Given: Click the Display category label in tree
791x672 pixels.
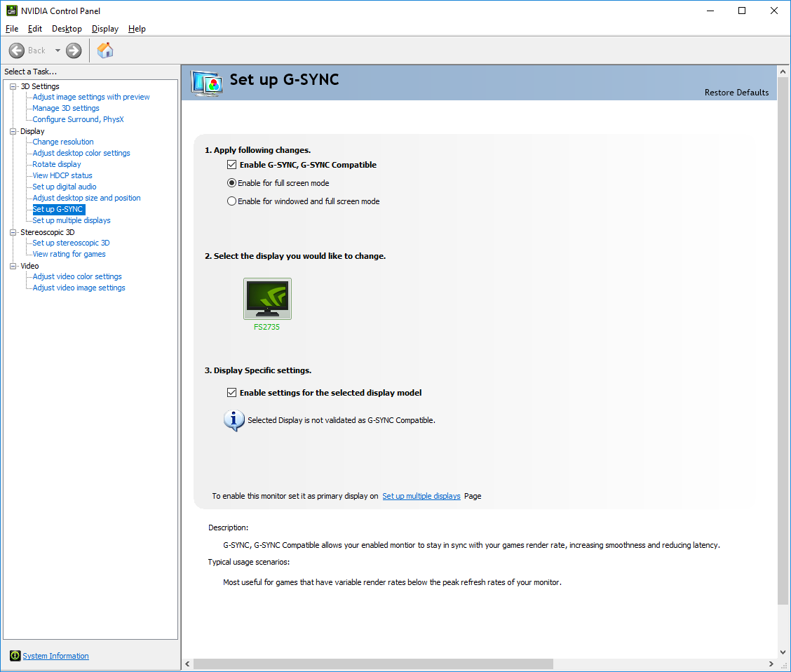Looking at the screenshot, I should 32,131.
